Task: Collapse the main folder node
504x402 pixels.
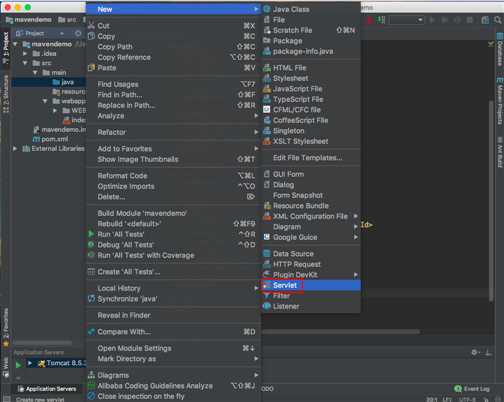Action: pyautogui.click(x=35, y=72)
